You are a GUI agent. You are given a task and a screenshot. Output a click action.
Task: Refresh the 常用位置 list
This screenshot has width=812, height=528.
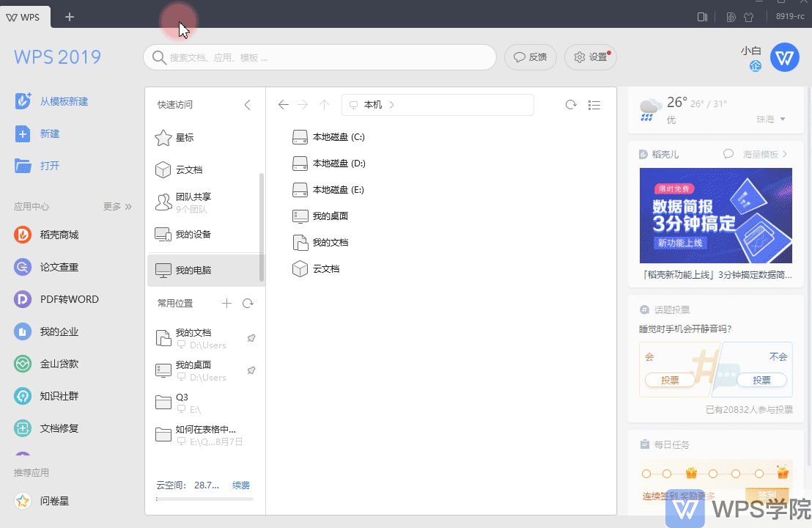[248, 303]
